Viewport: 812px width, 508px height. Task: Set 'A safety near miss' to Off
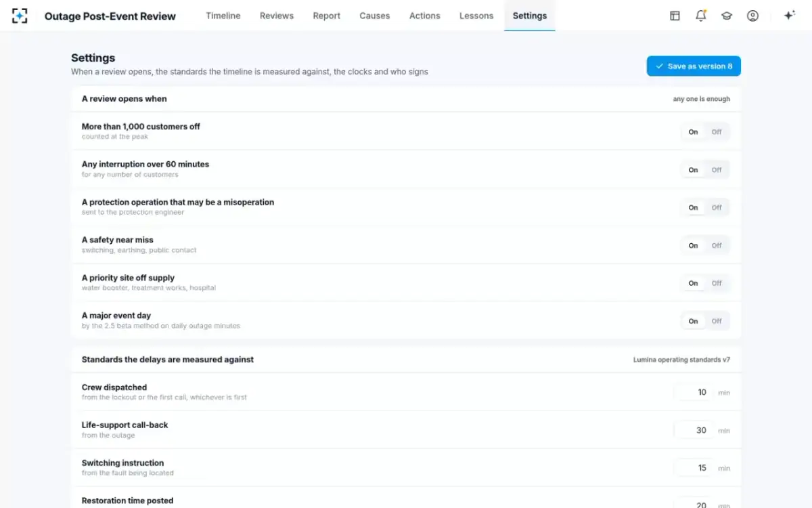click(x=717, y=246)
